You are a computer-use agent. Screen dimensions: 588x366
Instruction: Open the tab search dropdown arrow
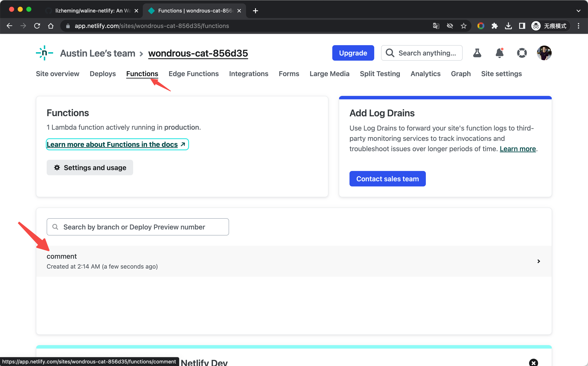(579, 11)
